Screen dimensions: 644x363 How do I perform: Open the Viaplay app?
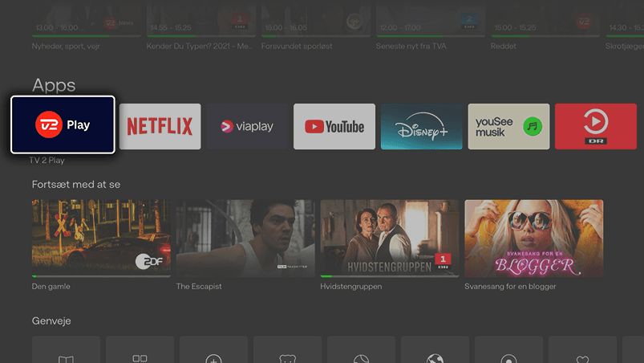tap(247, 126)
